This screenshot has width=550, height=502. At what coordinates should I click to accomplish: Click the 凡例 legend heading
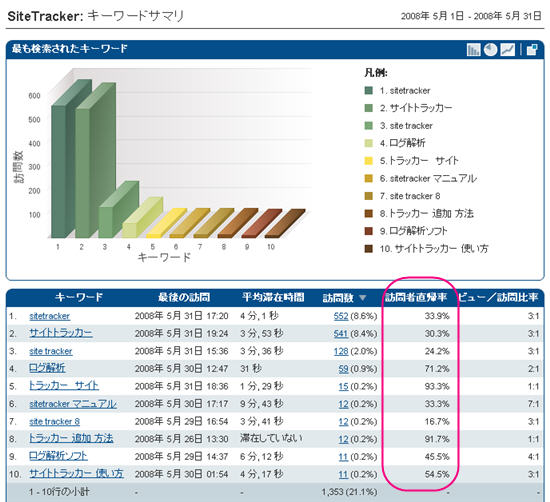(x=376, y=73)
